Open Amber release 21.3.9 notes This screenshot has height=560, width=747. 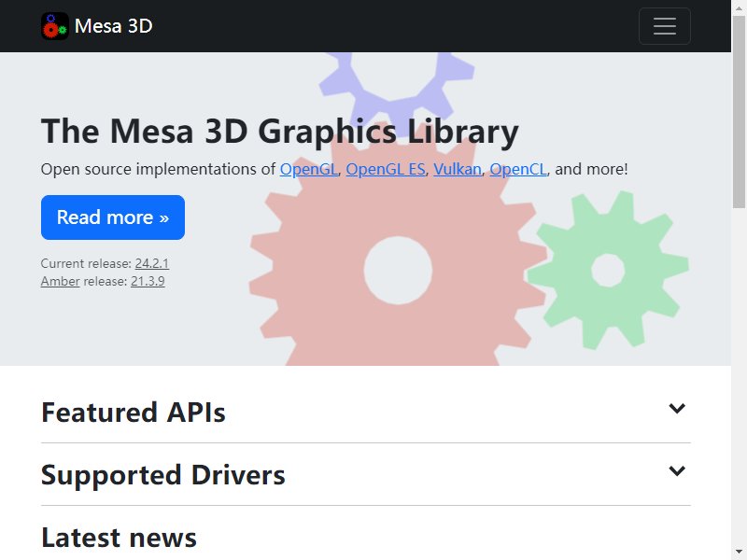pyautogui.click(x=148, y=281)
